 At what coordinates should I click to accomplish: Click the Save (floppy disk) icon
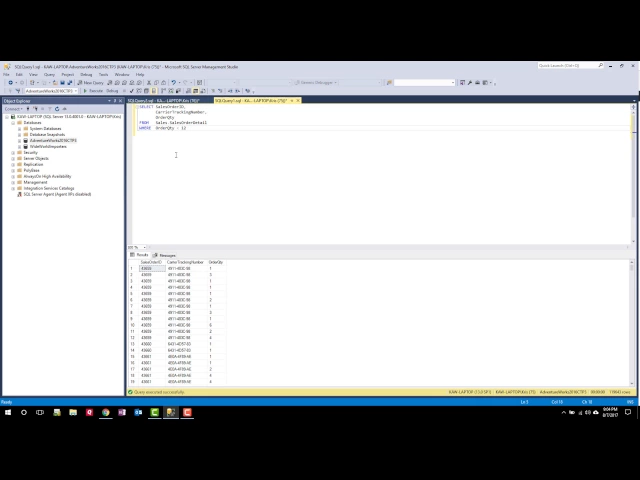pos(62,82)
